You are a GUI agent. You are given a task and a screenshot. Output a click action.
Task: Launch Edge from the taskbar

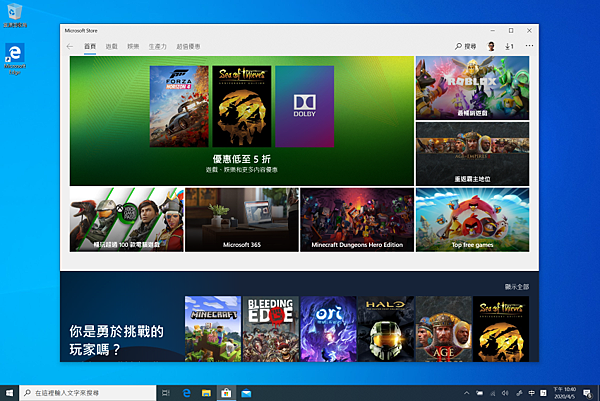click(x=187, y=393)
